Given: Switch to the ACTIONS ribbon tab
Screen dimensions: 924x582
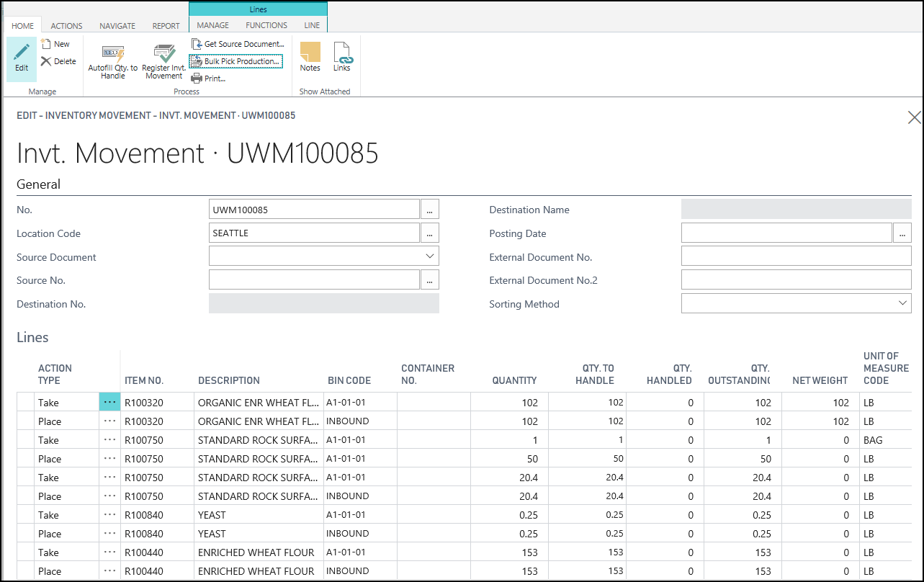Looking at the screenshot, I should pos(66,26).
